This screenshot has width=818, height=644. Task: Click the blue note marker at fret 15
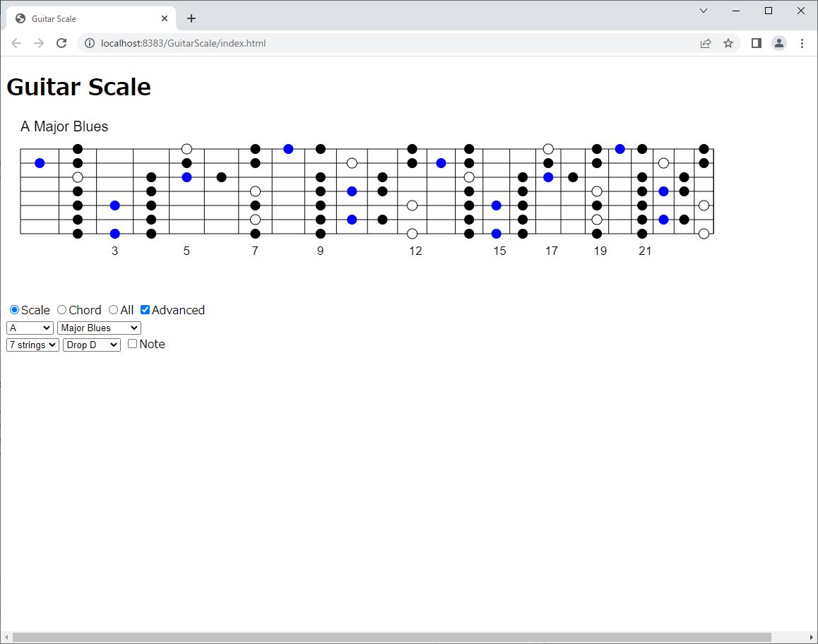click(x=497, y=205)
